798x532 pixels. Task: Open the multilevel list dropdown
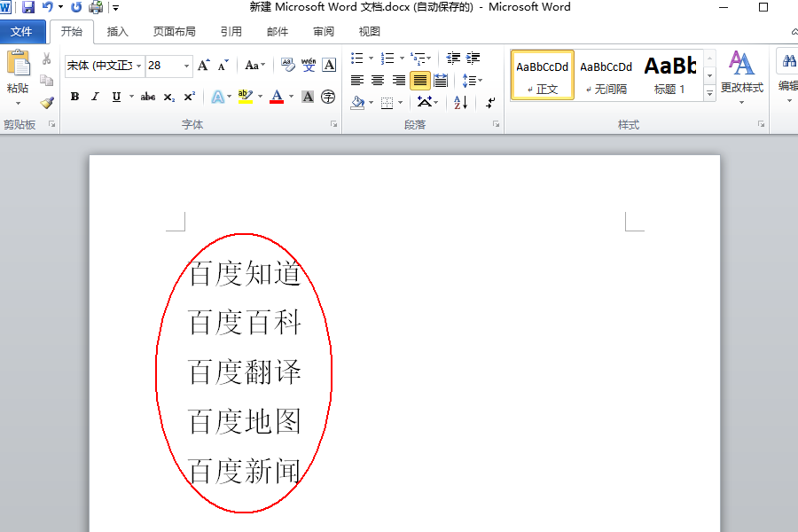(421, 58)
